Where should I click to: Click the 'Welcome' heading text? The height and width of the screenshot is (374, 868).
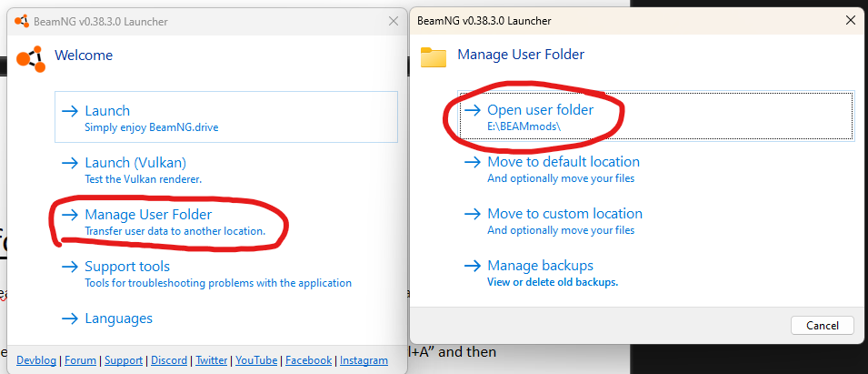tap(84, 56)
